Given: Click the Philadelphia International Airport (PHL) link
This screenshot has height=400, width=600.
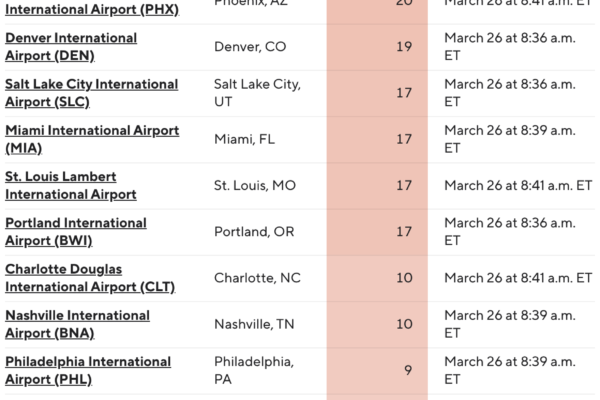Looking at the screenshot, I should [88, 370].
